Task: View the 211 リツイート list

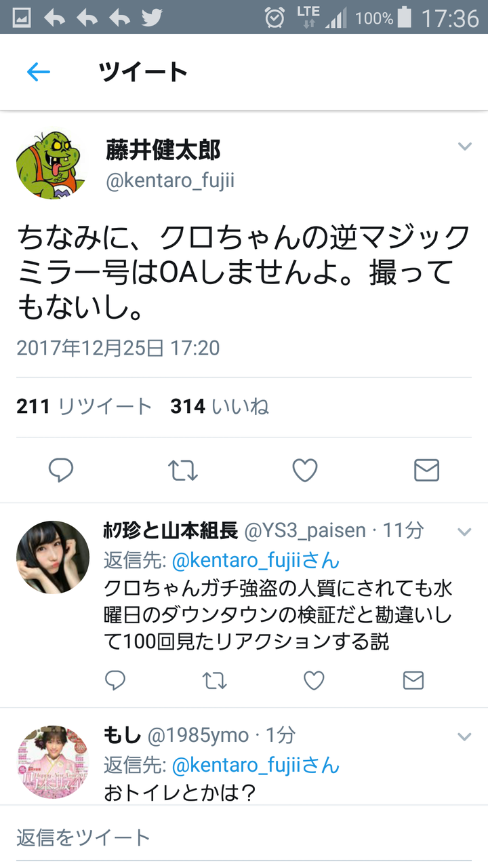Action: coord(84,406)
